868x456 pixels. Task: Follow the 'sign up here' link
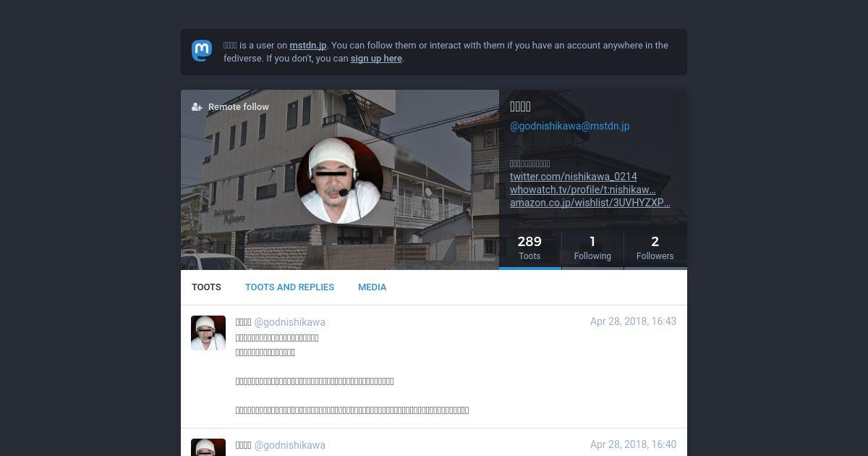click(376, 59)
